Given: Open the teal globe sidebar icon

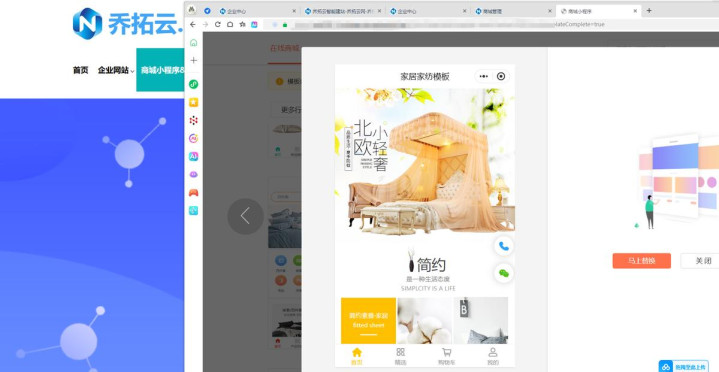Looking at the screenshot, I should coord(194,211).
